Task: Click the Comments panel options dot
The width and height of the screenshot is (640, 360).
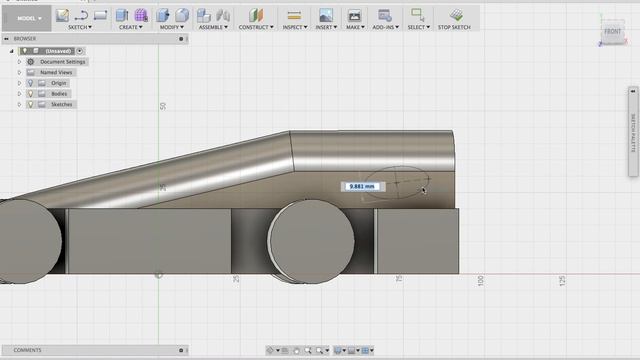Action: pyautogui.click(x=181, y=350)
